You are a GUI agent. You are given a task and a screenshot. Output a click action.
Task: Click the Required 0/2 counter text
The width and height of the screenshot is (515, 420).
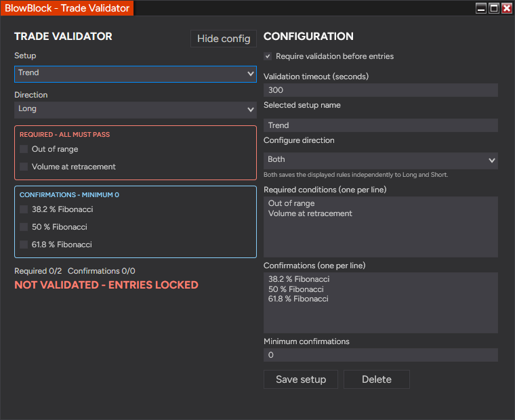38,271
